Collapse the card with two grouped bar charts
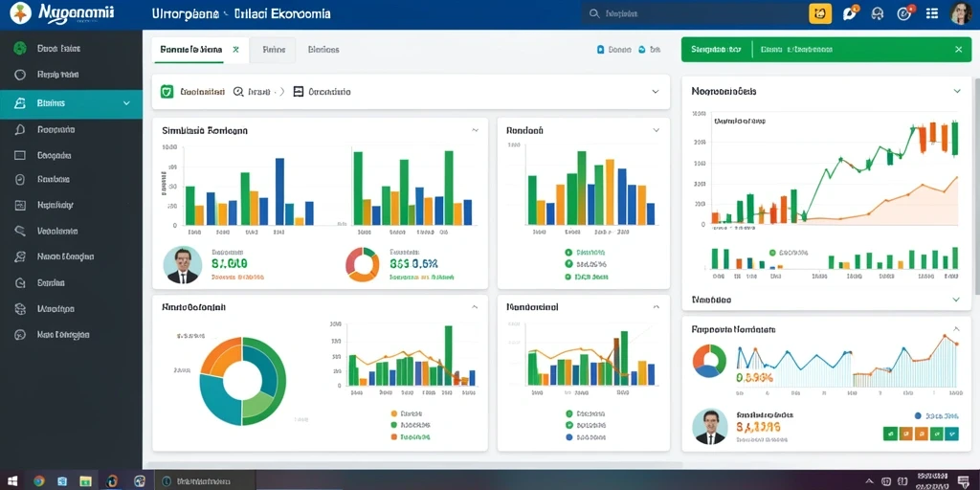This screenshot has width=980, height=490. click(x=475, y=130)
